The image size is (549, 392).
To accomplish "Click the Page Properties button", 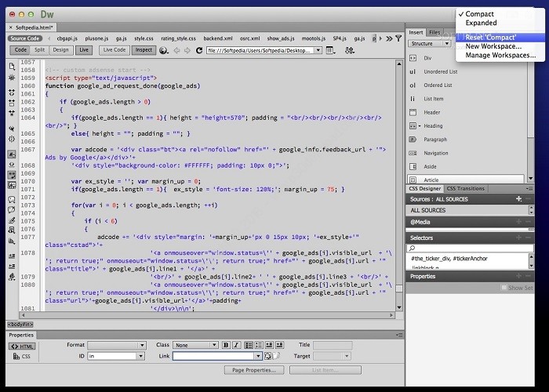I will [x=253, y=370].
